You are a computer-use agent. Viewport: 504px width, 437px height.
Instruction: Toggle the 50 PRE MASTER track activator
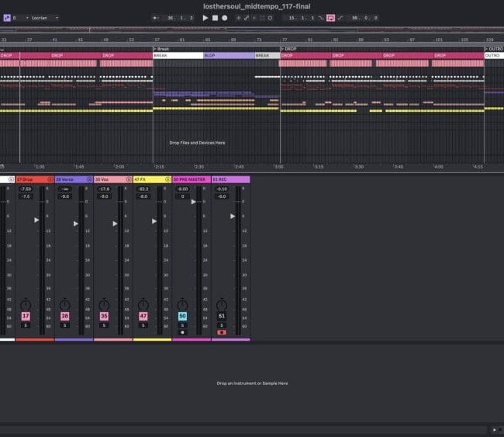[x=182, y=316]
